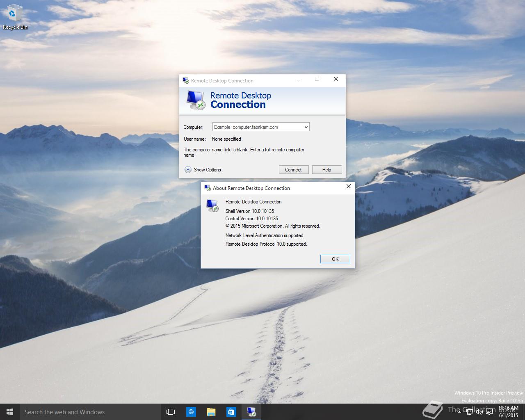Click the None specified user name text
525x420 pixels.
point(226,139)
